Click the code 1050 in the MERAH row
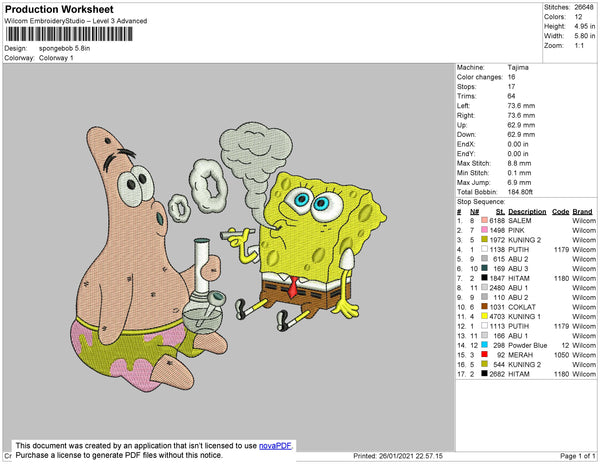The image size is (600, 464). click(562, 355)
